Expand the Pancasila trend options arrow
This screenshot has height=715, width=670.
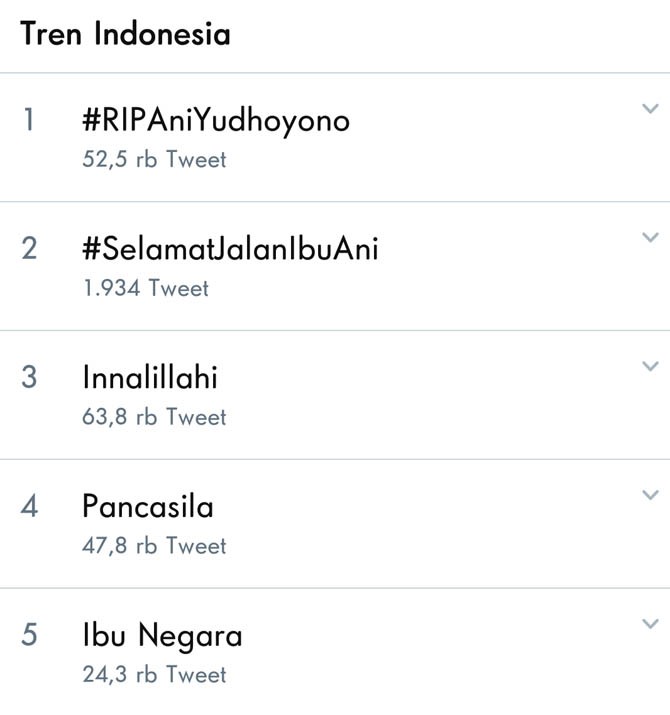point(650,496)
